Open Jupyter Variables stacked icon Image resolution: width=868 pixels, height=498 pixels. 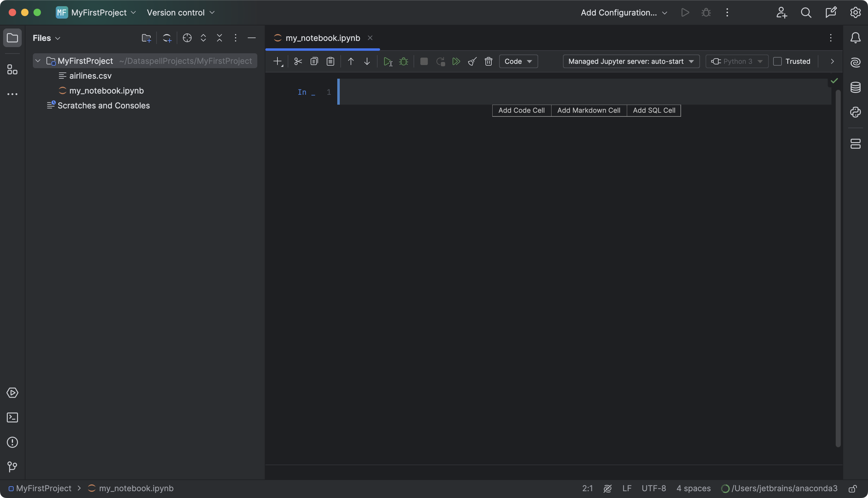855,144
